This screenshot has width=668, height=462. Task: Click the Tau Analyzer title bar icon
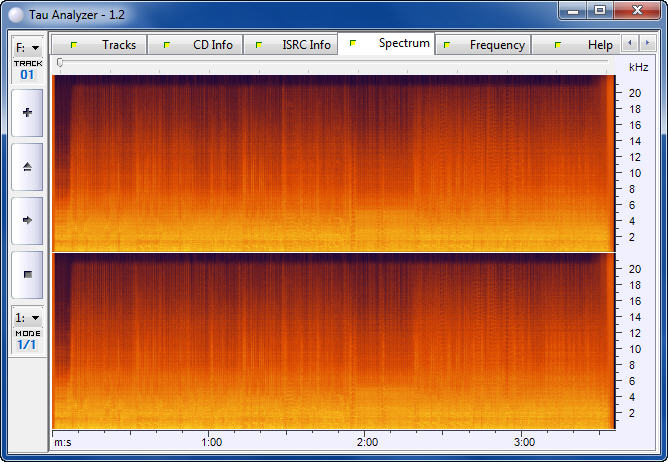(16, 13)
